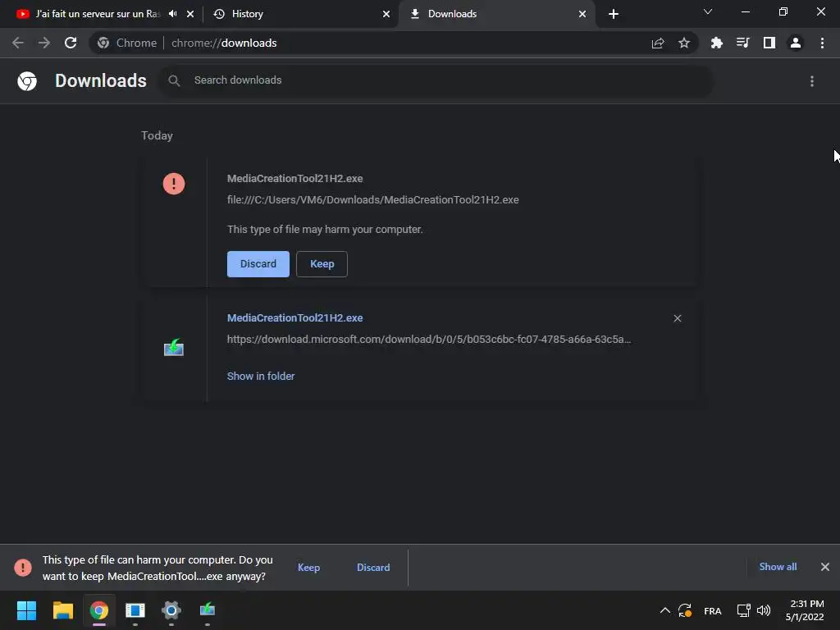Close the YouTube tab
Image resolution: width=840 pixels, height=630 pixels.
tap(190, 14)
